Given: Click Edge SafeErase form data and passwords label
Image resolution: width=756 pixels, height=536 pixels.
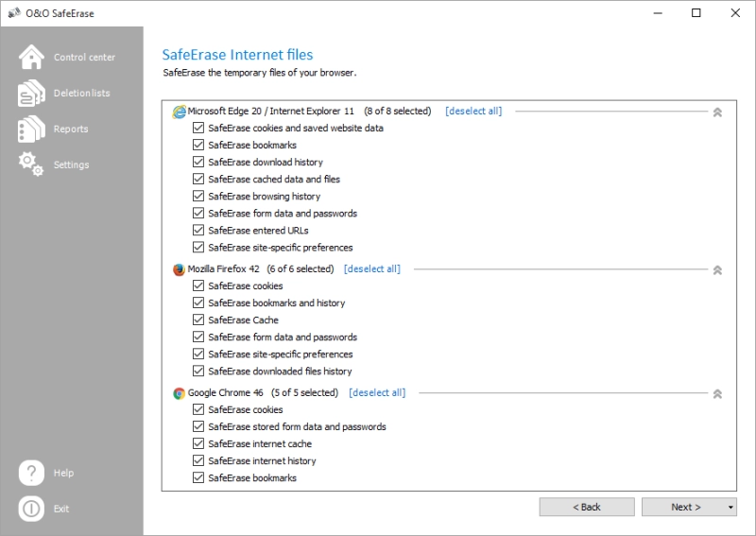Looking at the screenshot, I should (x=283, y=214).
